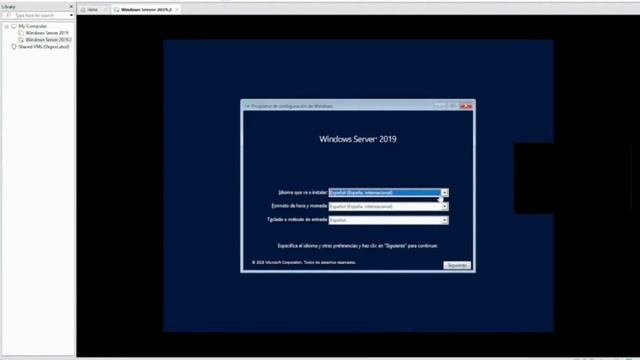Click the Shared VMs icon
The height and width of the screenshot is (360, 640).
coord(14,47)
